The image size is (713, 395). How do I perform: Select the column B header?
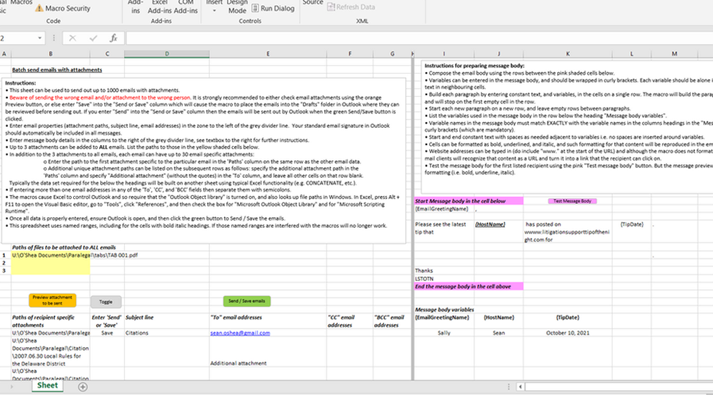tap(50, 54)
